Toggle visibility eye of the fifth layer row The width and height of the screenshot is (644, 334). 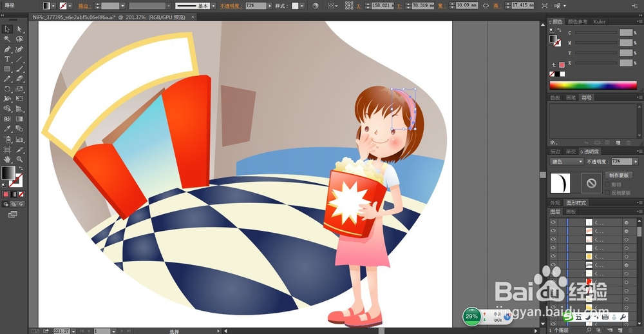click(553, 256)
